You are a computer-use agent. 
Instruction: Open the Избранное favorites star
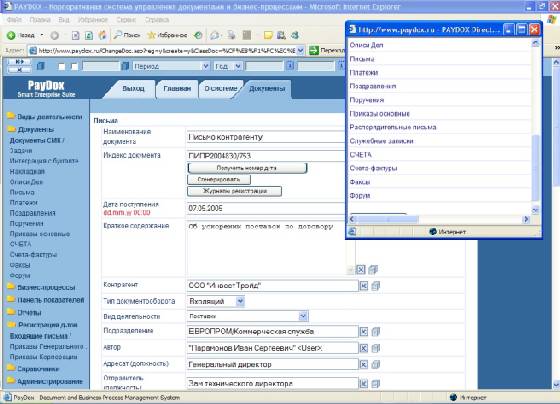click(x=167, y=35)
